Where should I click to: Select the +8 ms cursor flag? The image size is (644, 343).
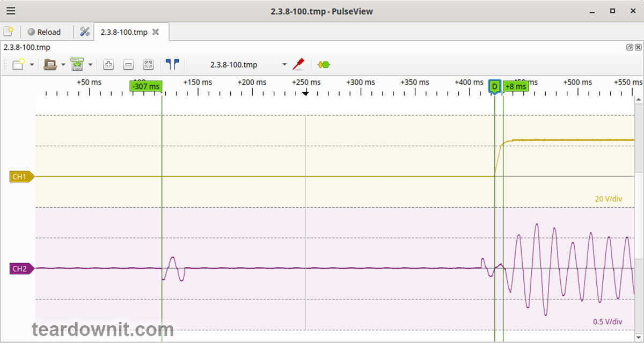coord(515,86)
